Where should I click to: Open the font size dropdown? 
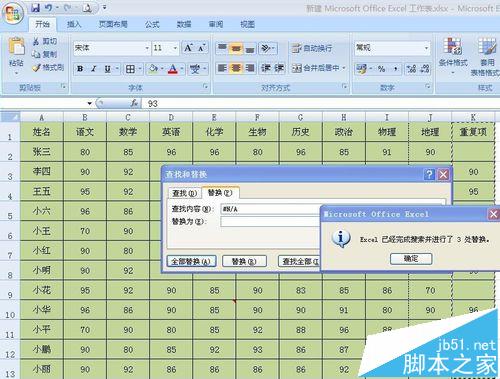click(x=175, y=48)
